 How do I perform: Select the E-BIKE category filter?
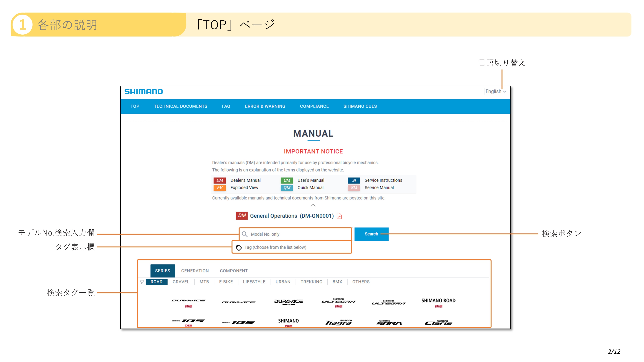pyautogui.click(x=226, y=282)
